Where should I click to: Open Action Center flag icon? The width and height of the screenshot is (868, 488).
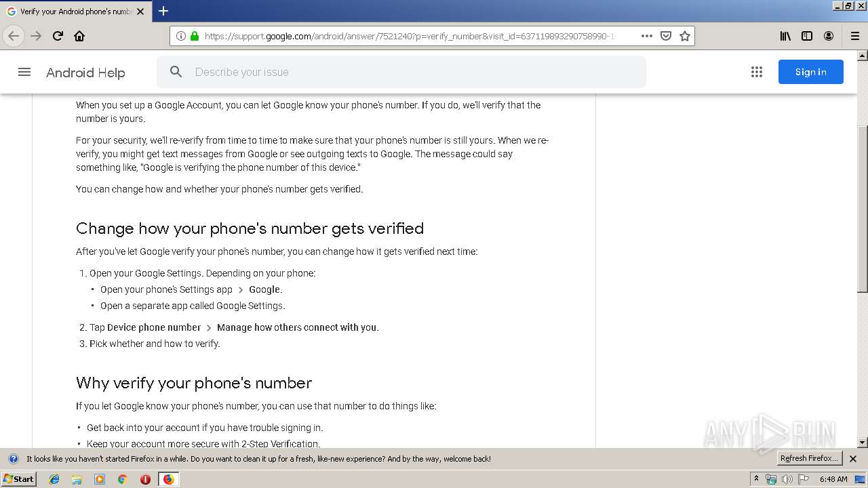coord(804,479)
